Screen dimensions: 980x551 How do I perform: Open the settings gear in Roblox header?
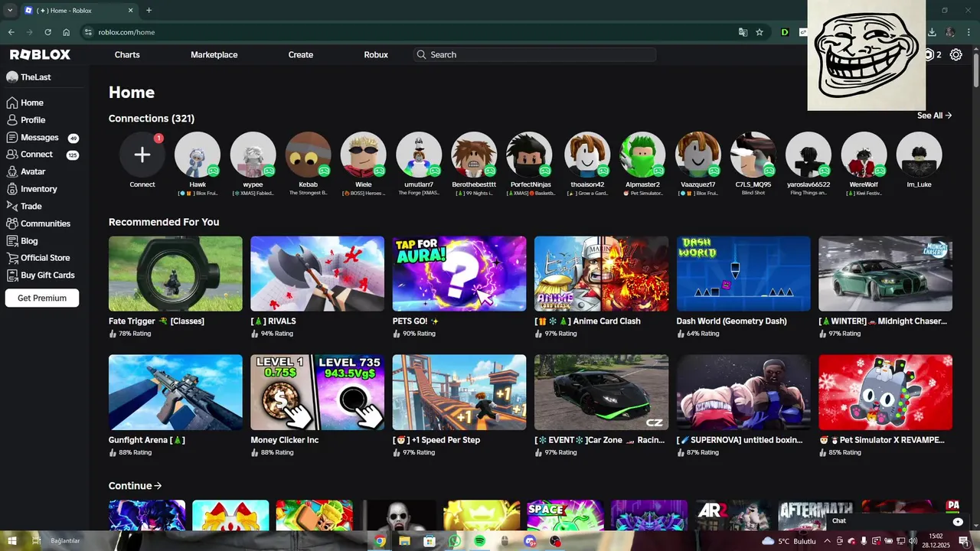point(956,54)
